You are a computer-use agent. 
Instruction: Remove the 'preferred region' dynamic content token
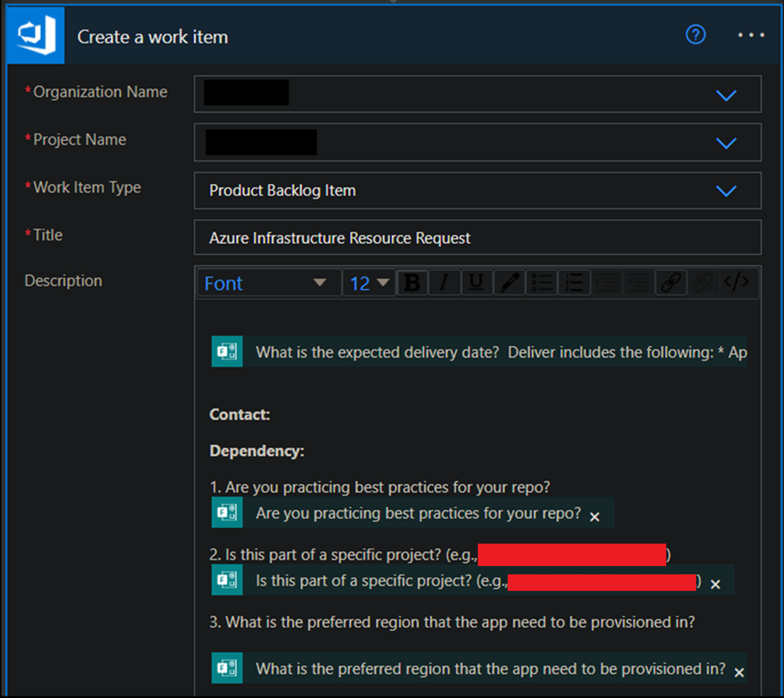coord(738,672)
